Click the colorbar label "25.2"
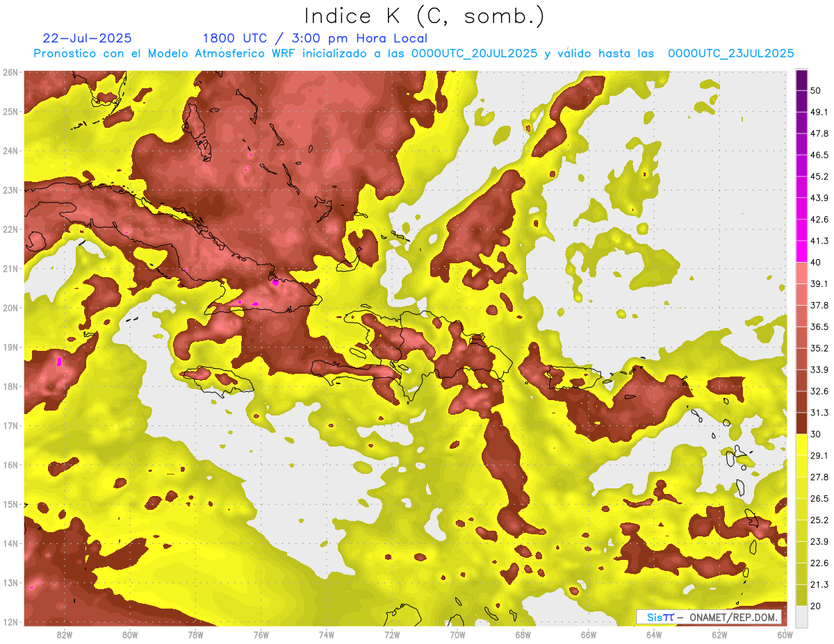This screenshot has width=834, height=644. (x=819, y=520)
